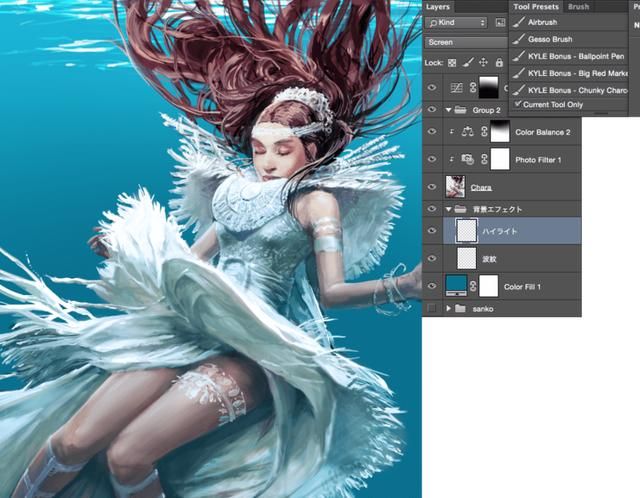Select KYLE Bonus - Ballpoint Pen preset
The width and height of the screenshot is (640, 498).
[x=569, y=56]
